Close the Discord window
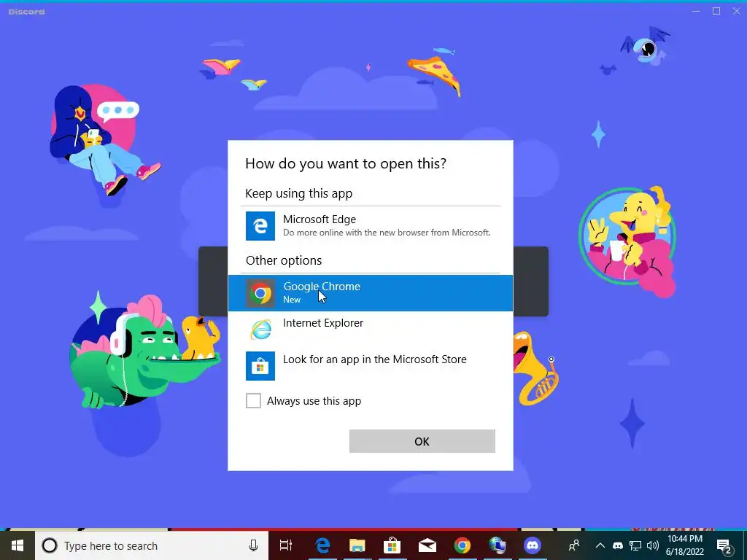Screen dimensions: 747x560 pos(737,11)
